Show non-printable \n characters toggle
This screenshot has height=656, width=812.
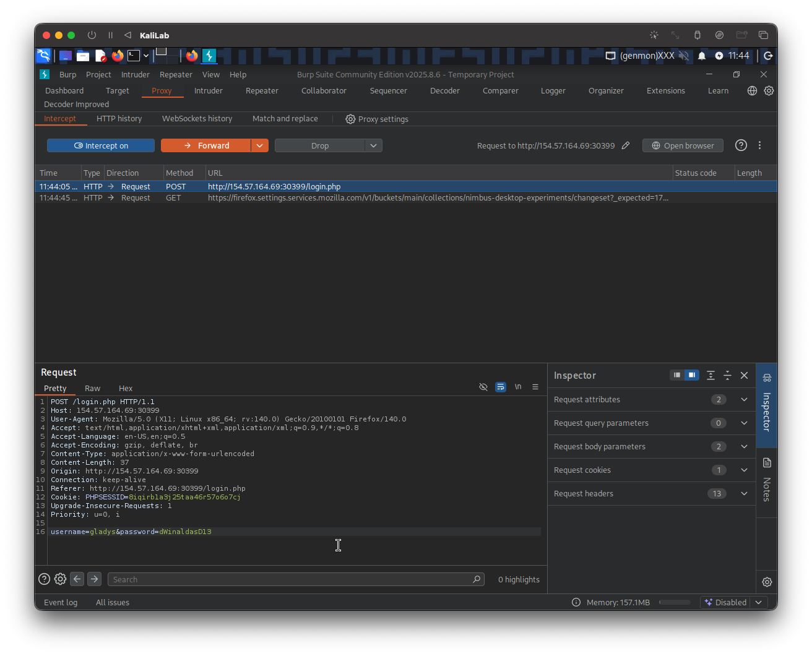(518, 387)
